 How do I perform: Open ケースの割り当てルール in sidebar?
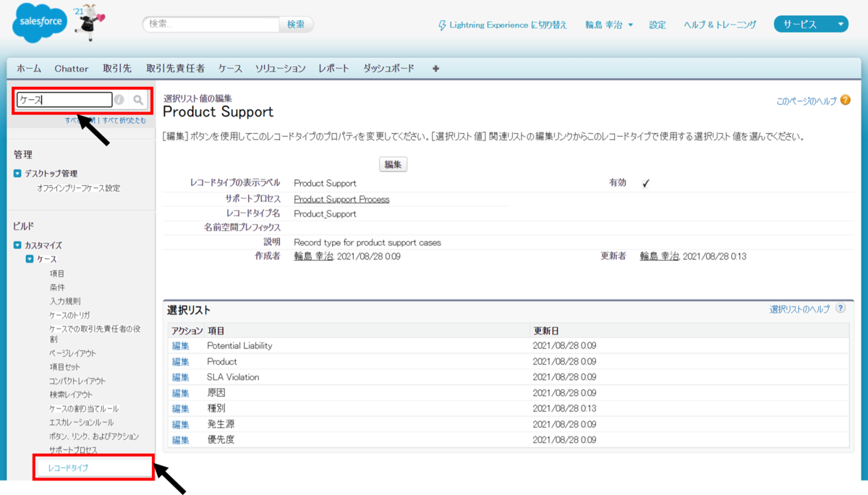click(x=84, y=409)
